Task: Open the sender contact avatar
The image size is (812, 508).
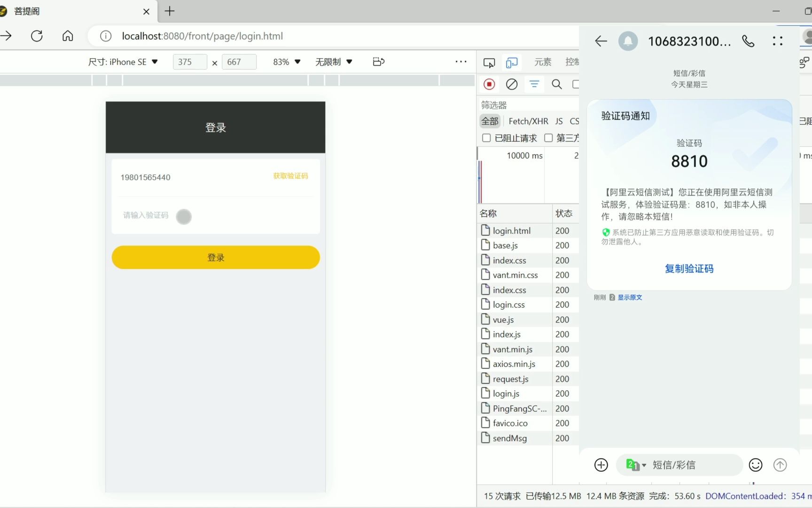Action: (x=628, y=41)
